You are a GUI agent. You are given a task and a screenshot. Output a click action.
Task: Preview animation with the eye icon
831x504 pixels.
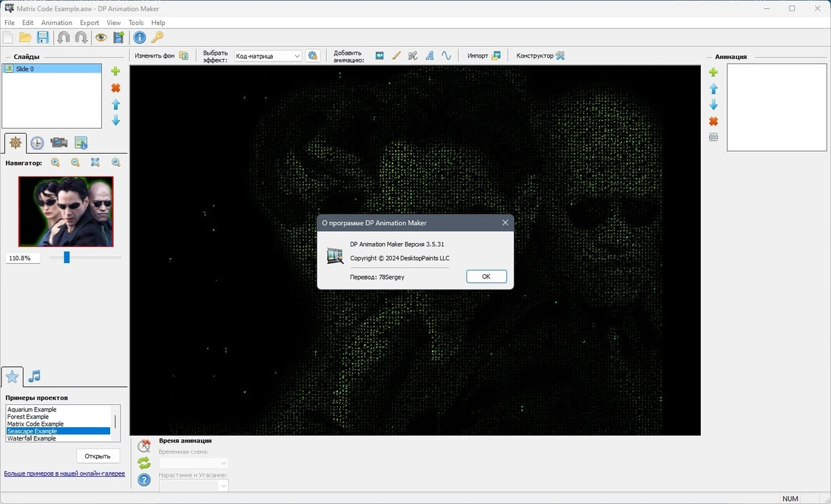pyautogui.click(x=101, y=37)
